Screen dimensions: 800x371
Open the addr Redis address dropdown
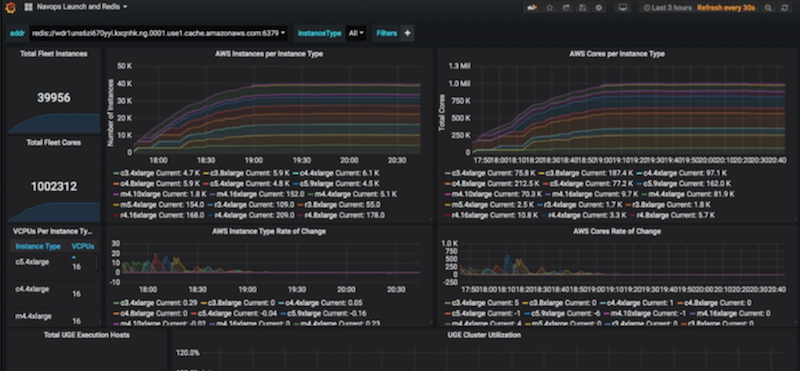coord(158,33)
